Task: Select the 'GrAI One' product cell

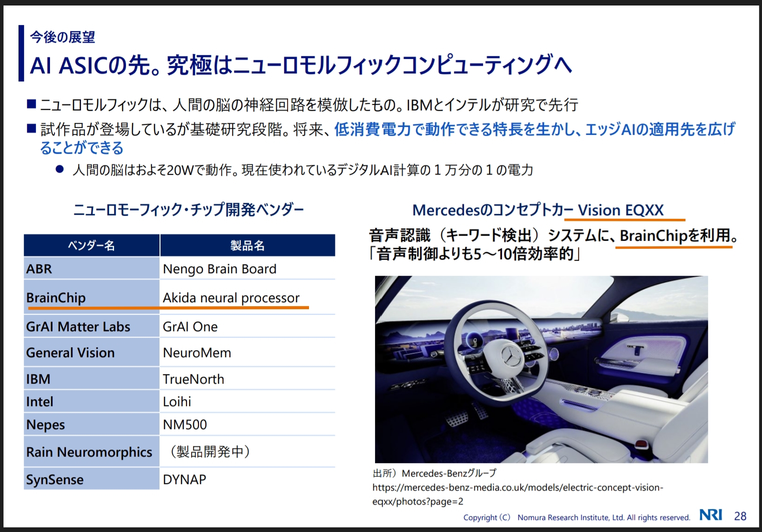Action: click(247, 326)
